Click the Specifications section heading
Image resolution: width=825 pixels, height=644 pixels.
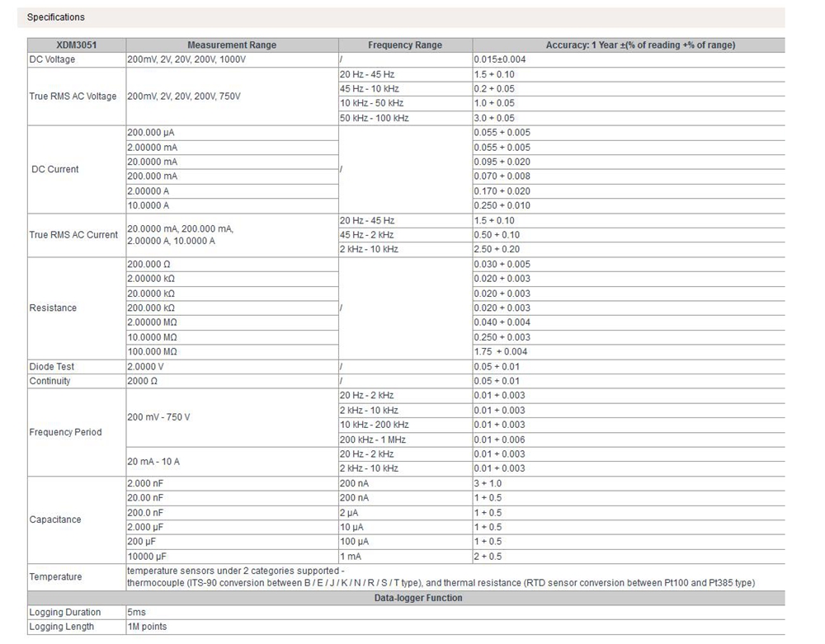tap(56, 17)
